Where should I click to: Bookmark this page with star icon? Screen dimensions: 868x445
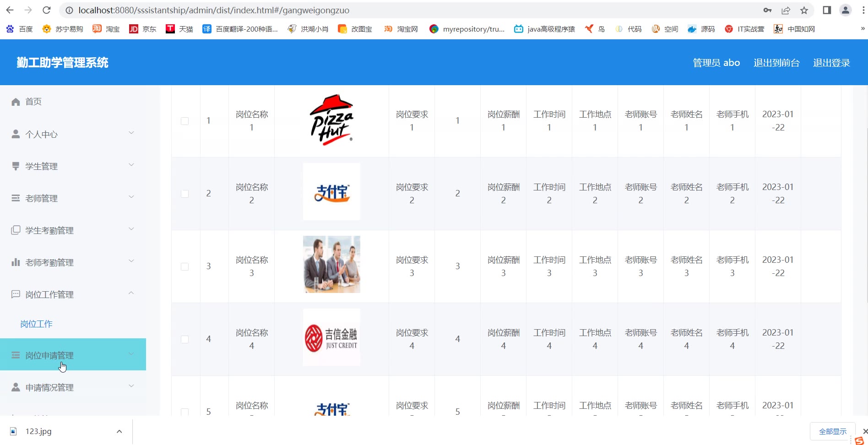click(804, 10)
